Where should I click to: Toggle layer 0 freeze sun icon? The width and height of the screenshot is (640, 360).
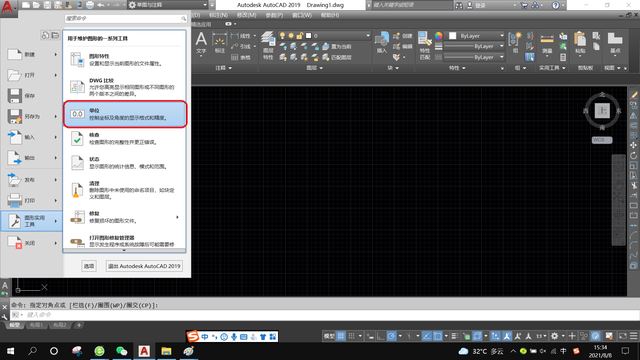tap(291, 36)
